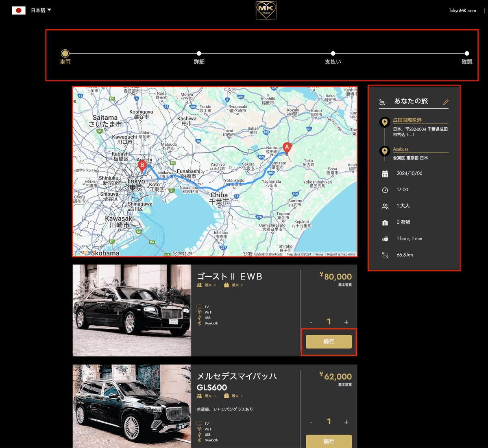This screenshot has height=448, width=488.
Task: Click the calendar icon next to 2024/10/06
Action: pyautogui.click(x=385, y=174)
